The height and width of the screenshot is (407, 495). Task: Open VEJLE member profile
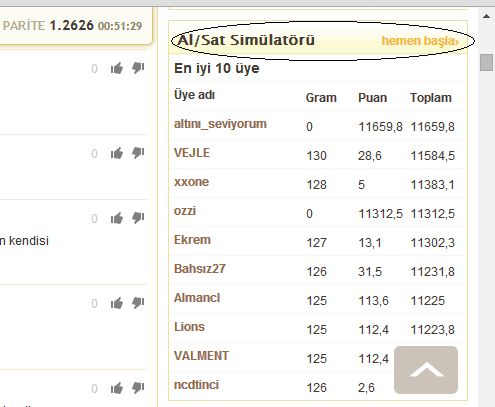coord(192,153)
